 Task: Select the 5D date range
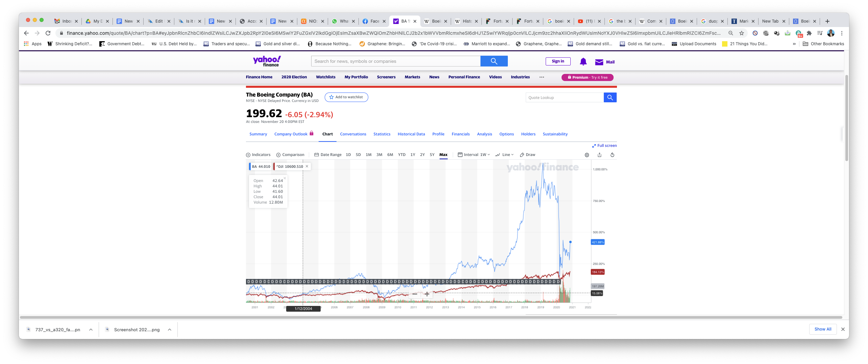point(358,155)
